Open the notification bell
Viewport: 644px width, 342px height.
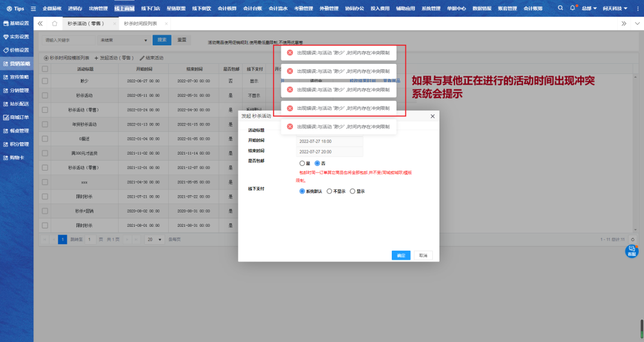pos(572,8)
